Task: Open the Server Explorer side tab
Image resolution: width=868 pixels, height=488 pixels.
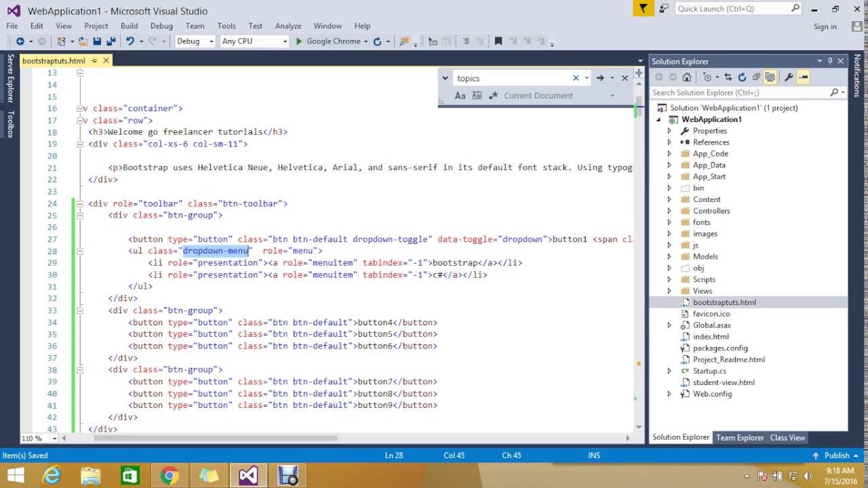Action: [10, 79]
